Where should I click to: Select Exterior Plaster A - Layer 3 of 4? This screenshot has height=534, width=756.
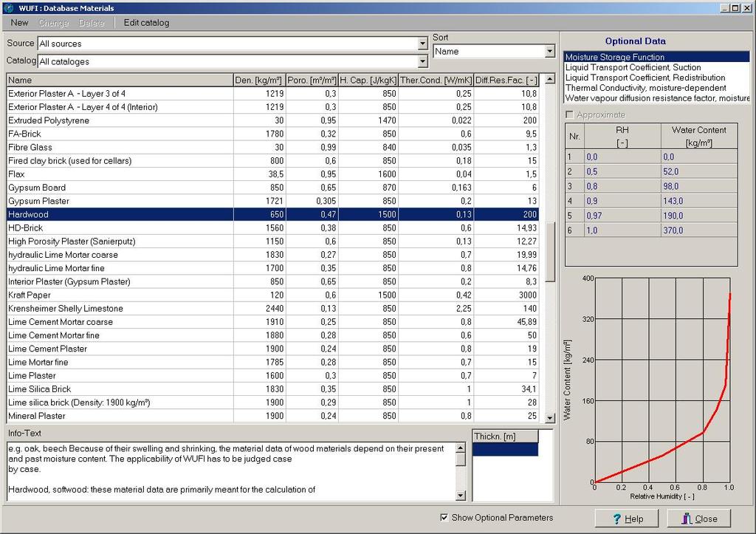point(273,94)
